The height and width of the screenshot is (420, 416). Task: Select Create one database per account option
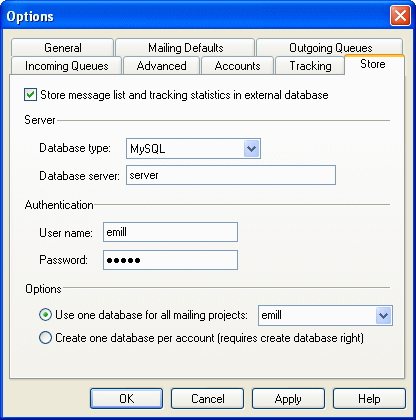[45, 338]
